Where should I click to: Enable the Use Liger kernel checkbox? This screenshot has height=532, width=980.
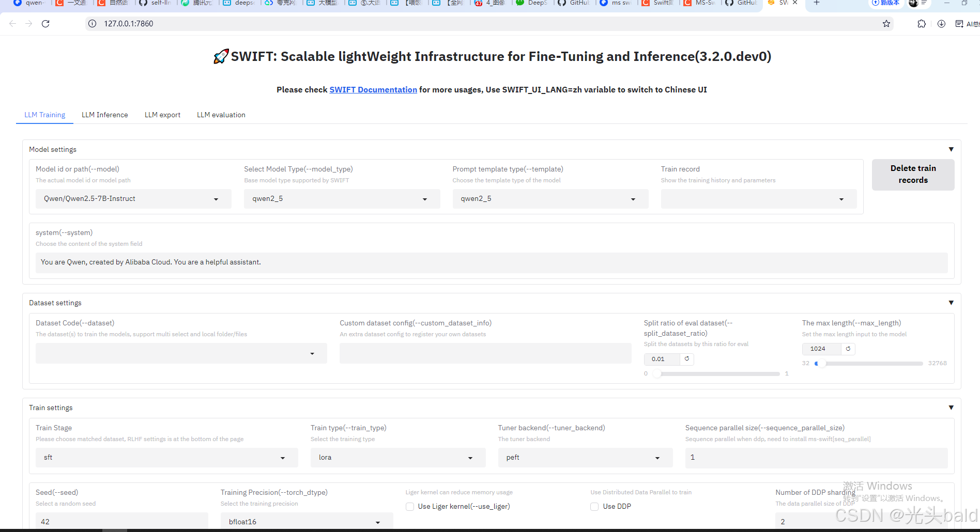point(410,507)
